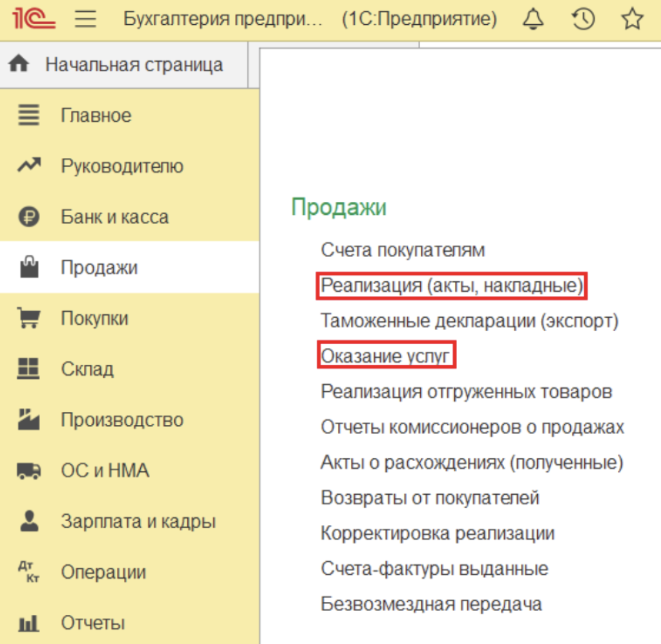Open Таможенные декларации (экспорт)
The width and height of the screenshot is (661, 644).
click(x=470, y=321)
